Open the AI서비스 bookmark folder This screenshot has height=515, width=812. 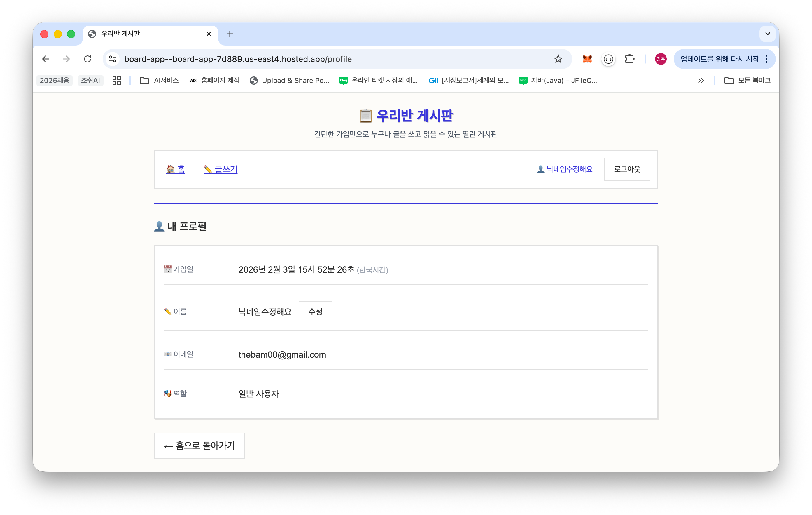(159, 80)
